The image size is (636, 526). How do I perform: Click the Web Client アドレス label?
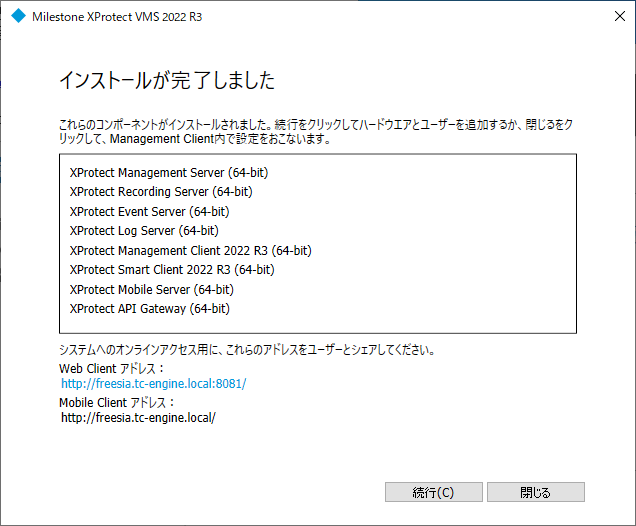tap(112, 368)
